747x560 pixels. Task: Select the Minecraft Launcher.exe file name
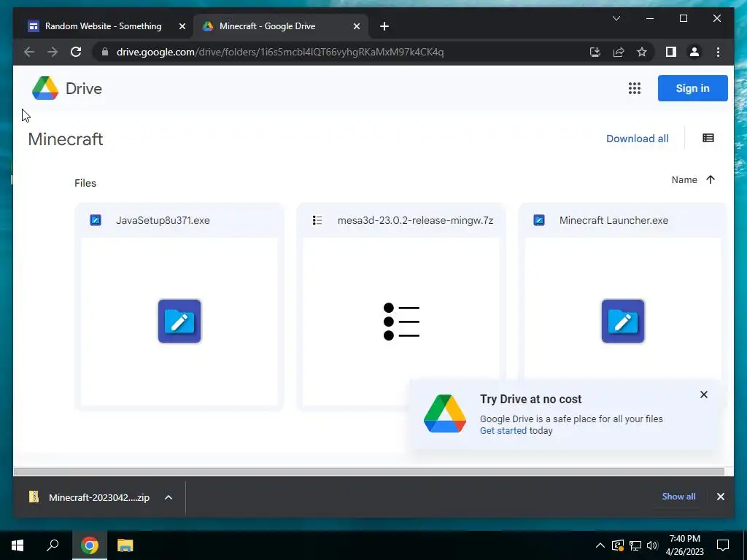pos(614,220)
